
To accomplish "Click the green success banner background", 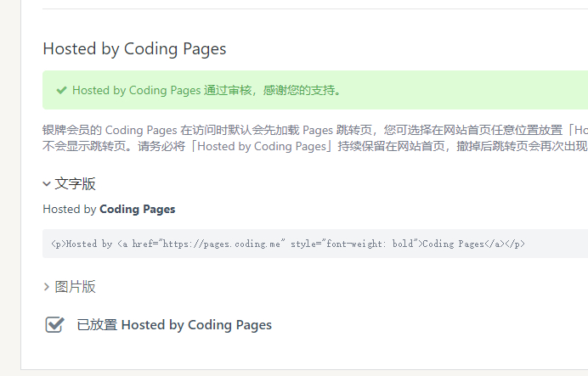I will tap(467, 90).
